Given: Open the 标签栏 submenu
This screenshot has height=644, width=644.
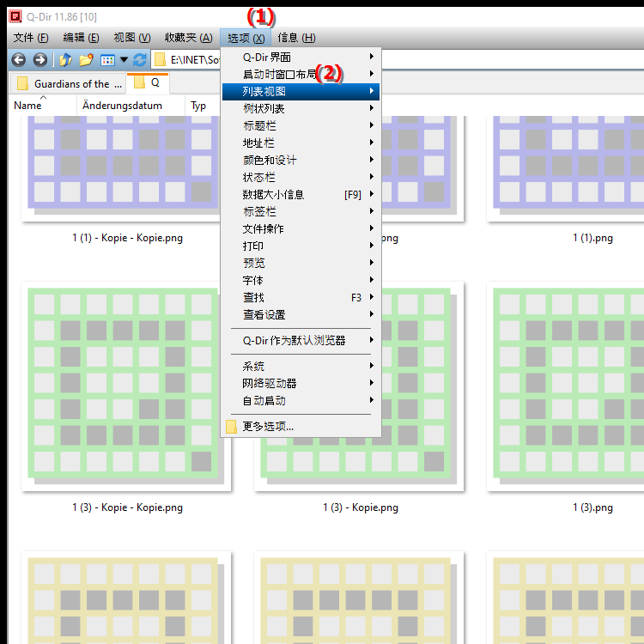Looking at the screenshot, I should click(x=301, y=211).
